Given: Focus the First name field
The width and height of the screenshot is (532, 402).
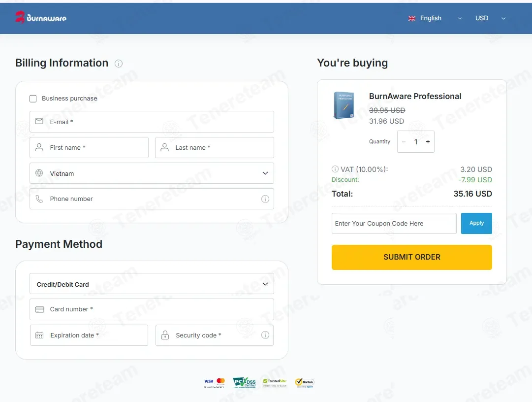Looking at the screenshot, I should (89, 147).
